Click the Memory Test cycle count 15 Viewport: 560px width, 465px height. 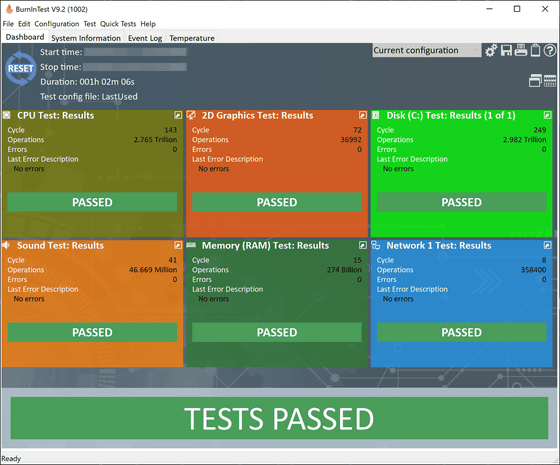point(358,260)
